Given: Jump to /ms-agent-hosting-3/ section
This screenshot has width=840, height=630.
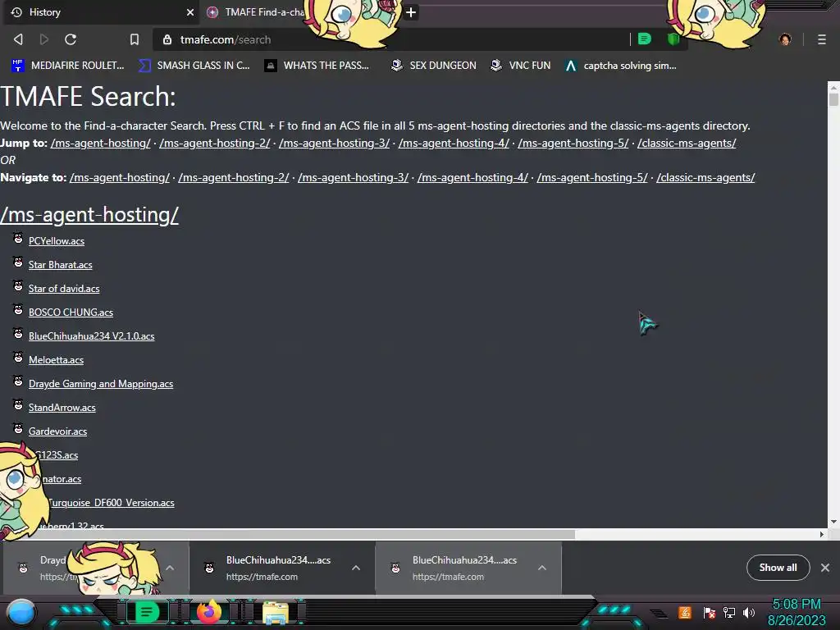Looking at the screenshot, I should coord(335,143).
